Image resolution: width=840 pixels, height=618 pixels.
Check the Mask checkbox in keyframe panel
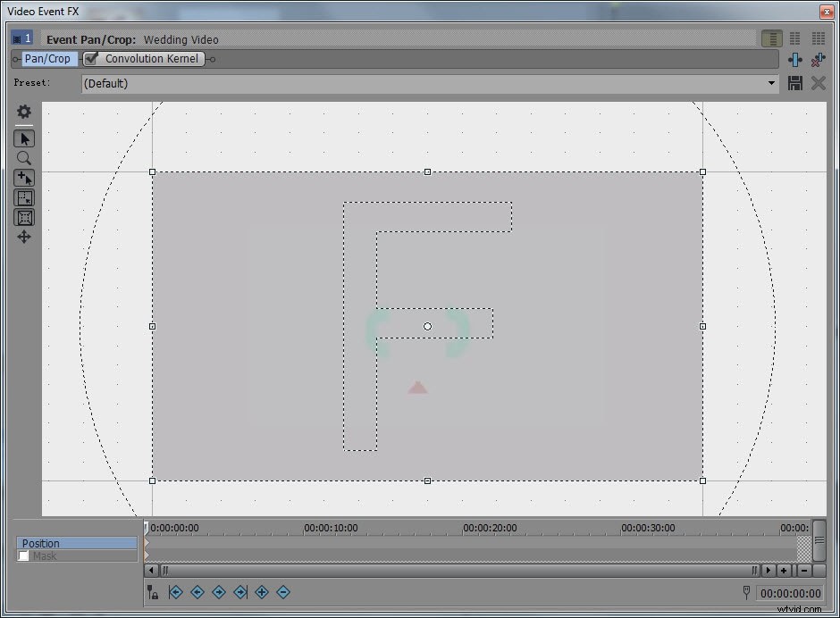pos(23,555)
